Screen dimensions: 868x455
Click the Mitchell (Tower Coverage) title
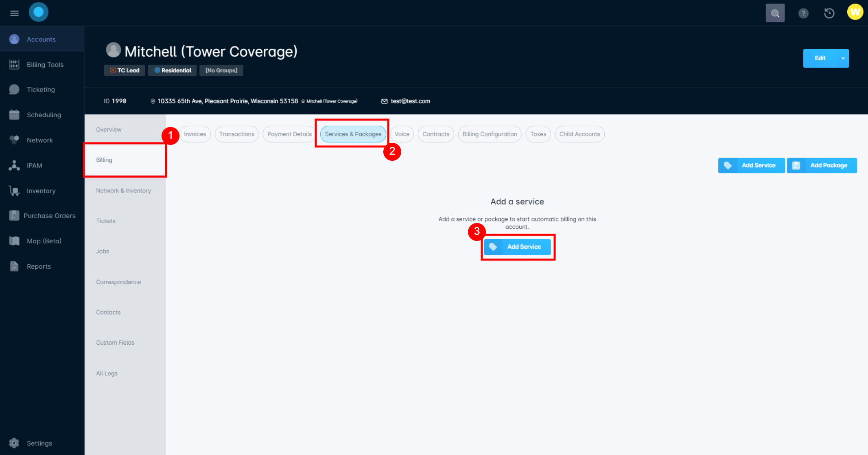211,52
